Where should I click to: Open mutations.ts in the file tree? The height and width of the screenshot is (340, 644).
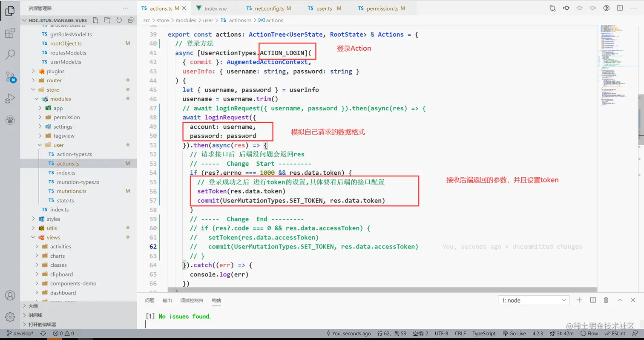pos(72,191)
